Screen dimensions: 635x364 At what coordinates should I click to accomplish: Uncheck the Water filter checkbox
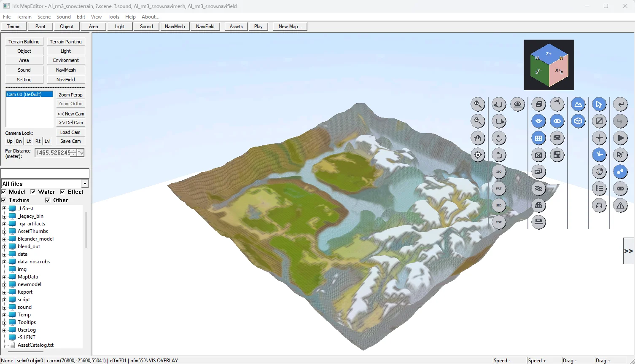(33, 192)
